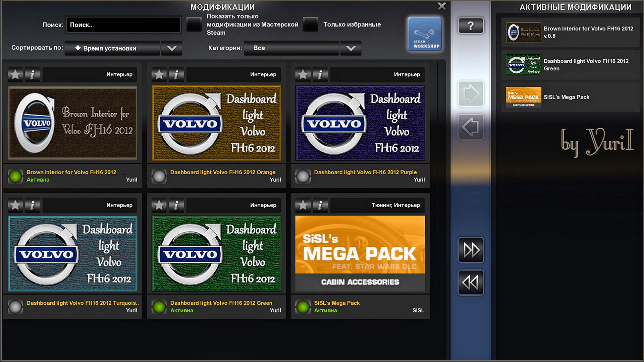This screenshot has width=644, height=362.
Task: Click the mod search input field
Action: click(123, 25)
